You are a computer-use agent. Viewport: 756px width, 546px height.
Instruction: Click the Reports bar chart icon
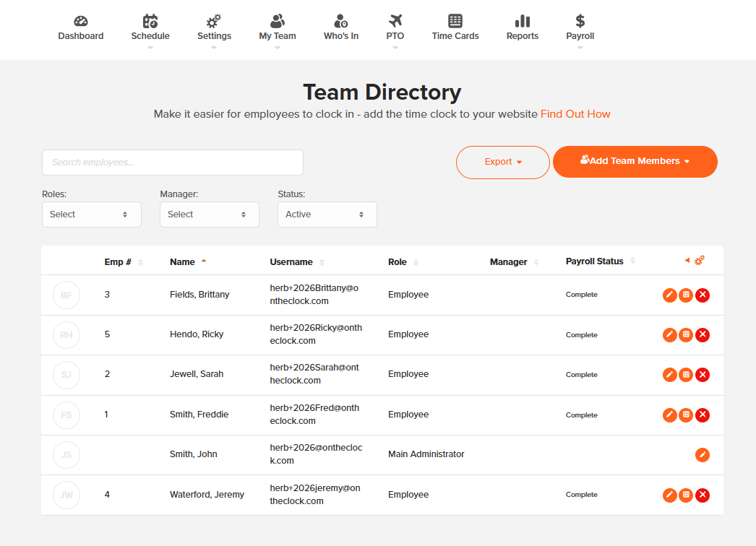click(522, 21)
